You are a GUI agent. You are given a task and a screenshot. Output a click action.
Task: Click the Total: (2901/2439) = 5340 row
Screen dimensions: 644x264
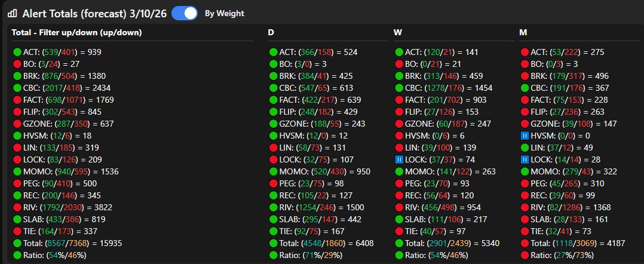coord(447,243)
